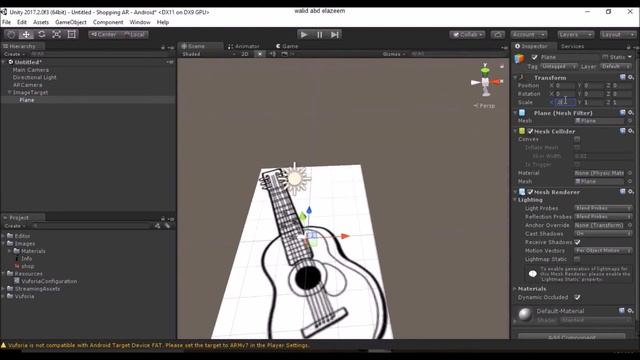The image size is (640, 360).
Task: Click the Add Component button
Action: (x=571, y=337)
